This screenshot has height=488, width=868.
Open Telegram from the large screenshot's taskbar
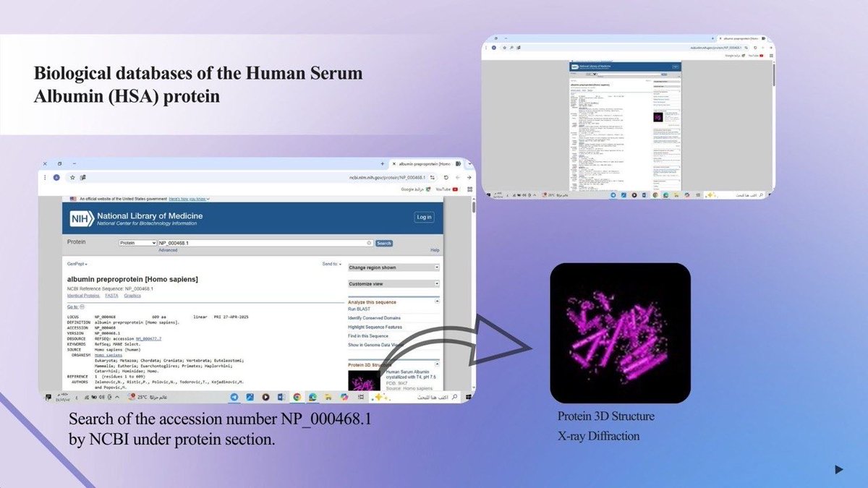point(236,397)
